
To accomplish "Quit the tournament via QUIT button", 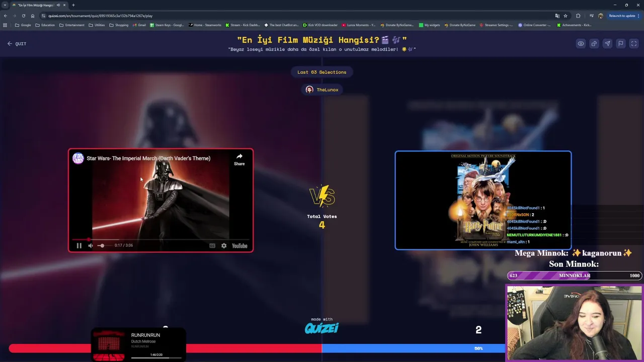I will click(17, 44).
